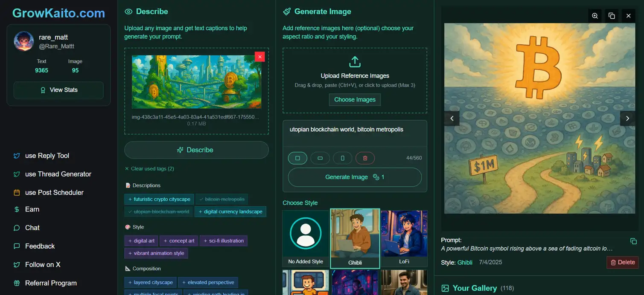
Task: Click the zoom magnifier icon above the image
Action: pos(595,16)
